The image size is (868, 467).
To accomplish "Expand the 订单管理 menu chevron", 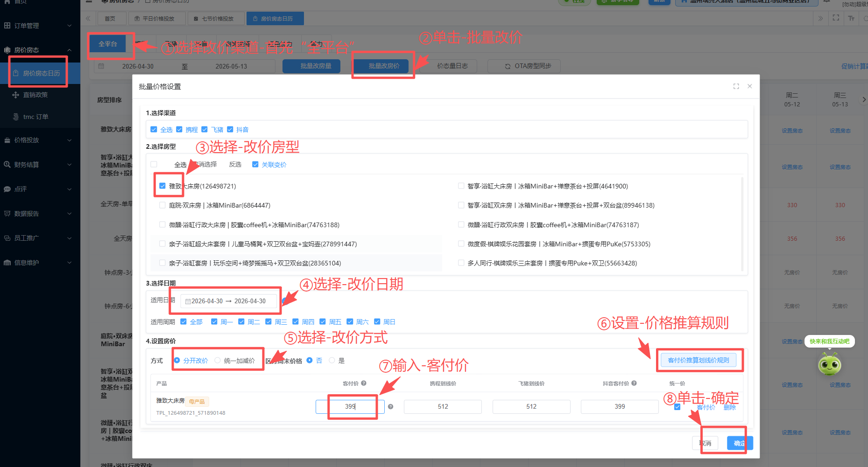I will 70,26.
